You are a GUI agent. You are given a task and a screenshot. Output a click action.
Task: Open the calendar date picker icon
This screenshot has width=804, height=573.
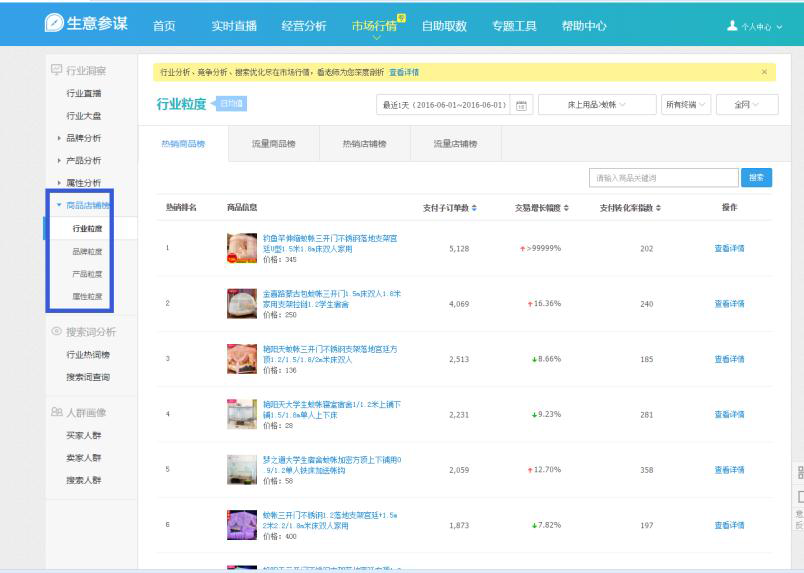(x=521, y=105)
